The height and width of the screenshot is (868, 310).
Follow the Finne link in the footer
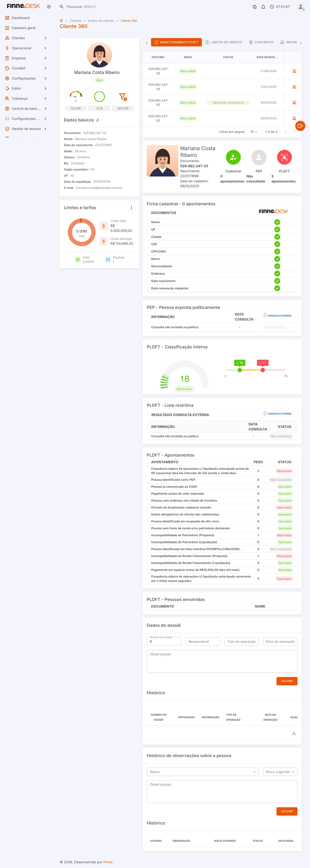[x=108, y=862]
